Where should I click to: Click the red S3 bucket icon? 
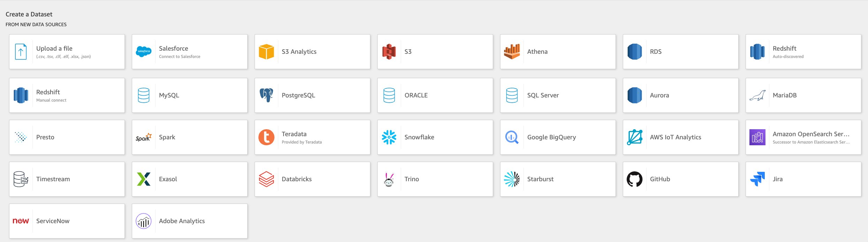(389, 52)
